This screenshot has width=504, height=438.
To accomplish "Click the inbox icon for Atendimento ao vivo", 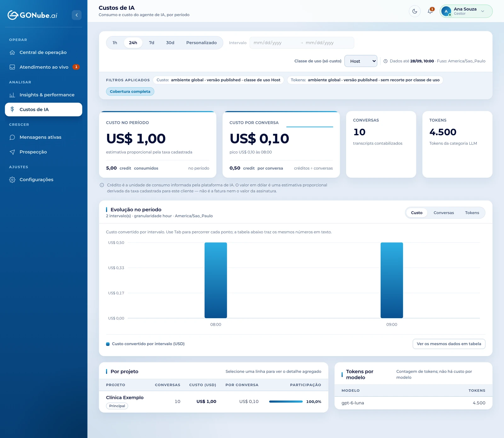I will 12,67.
